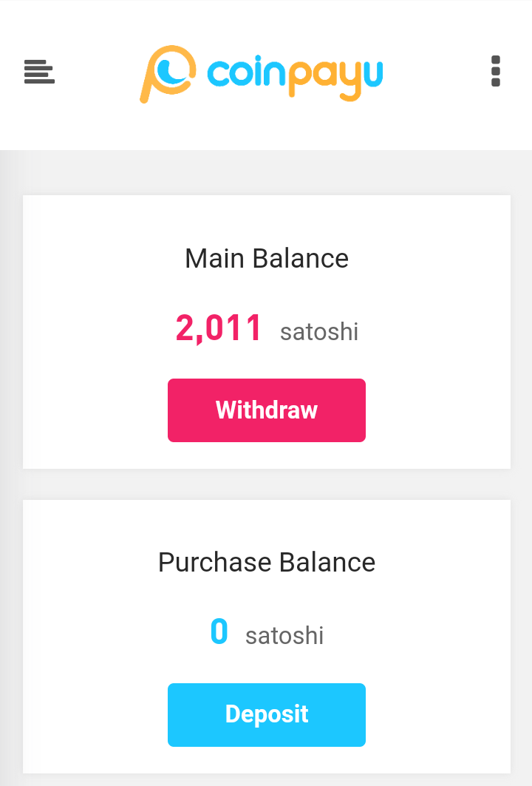
Task: Tap the blue crescent inside the logo
Action: pos(174,71)
